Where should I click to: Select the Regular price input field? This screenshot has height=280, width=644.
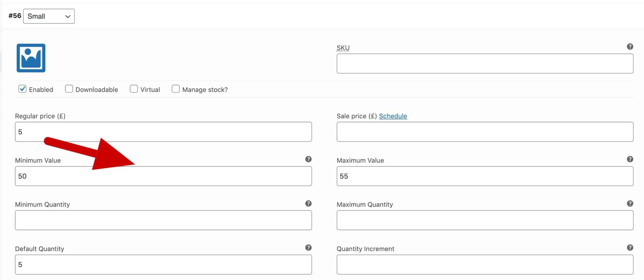(x=163, y=132)
